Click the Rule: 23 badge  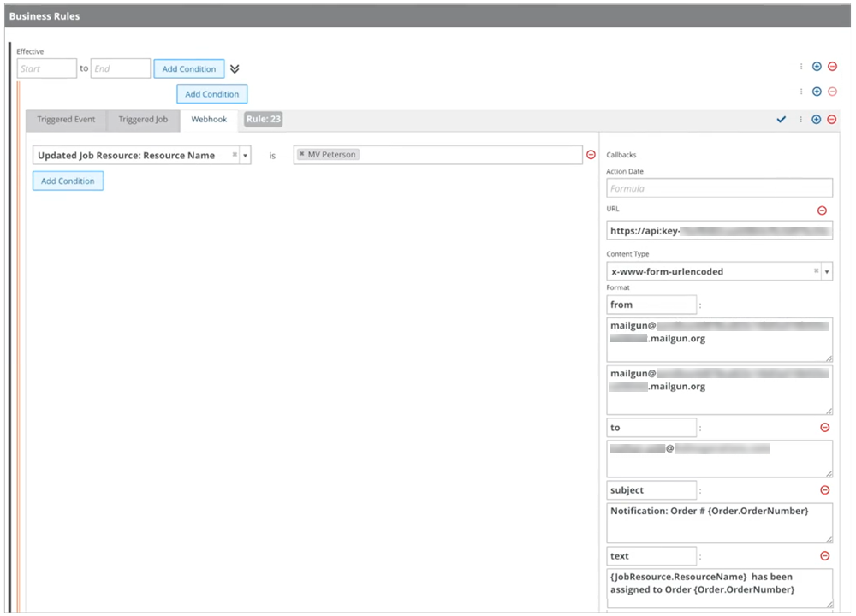[x=263, y=119]
